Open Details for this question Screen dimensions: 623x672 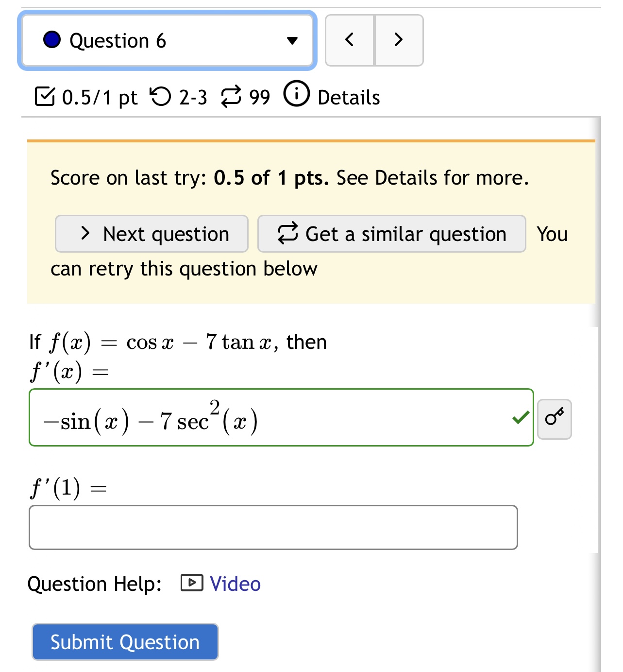pos(348,97)
